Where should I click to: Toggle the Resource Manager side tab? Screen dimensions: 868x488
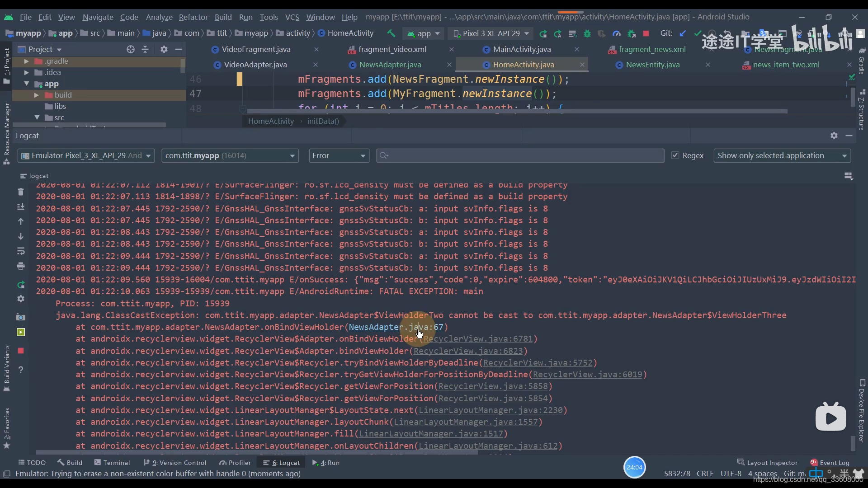[x=7, y=134]
